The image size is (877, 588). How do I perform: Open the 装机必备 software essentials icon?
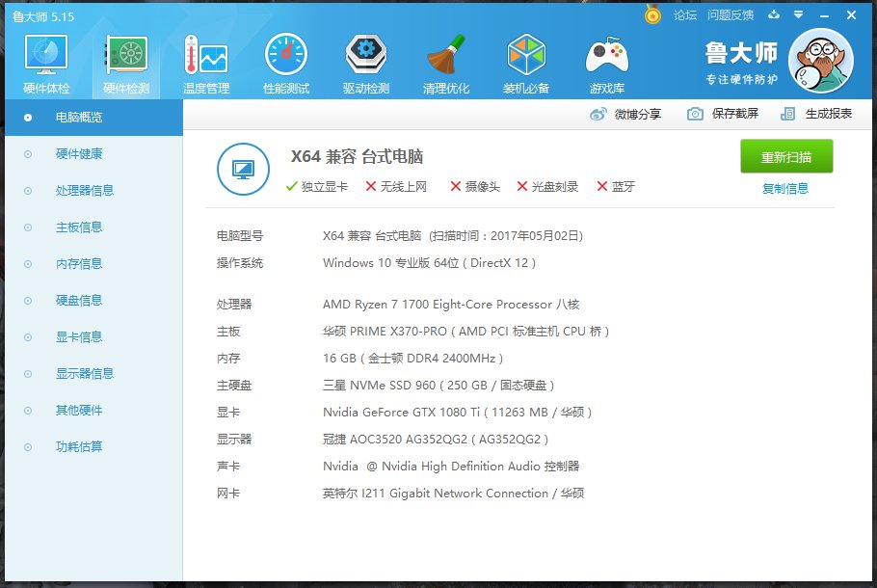point(526,61)
